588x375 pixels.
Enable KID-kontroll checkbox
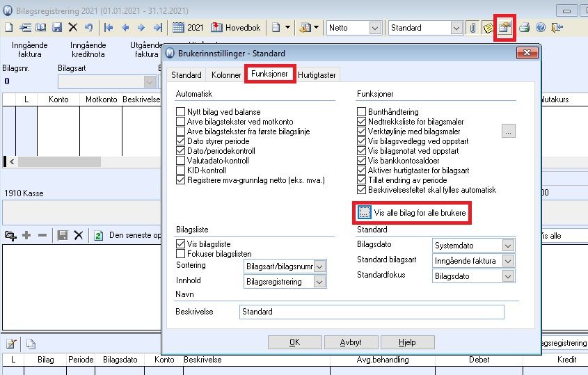[x=180, y=170]
